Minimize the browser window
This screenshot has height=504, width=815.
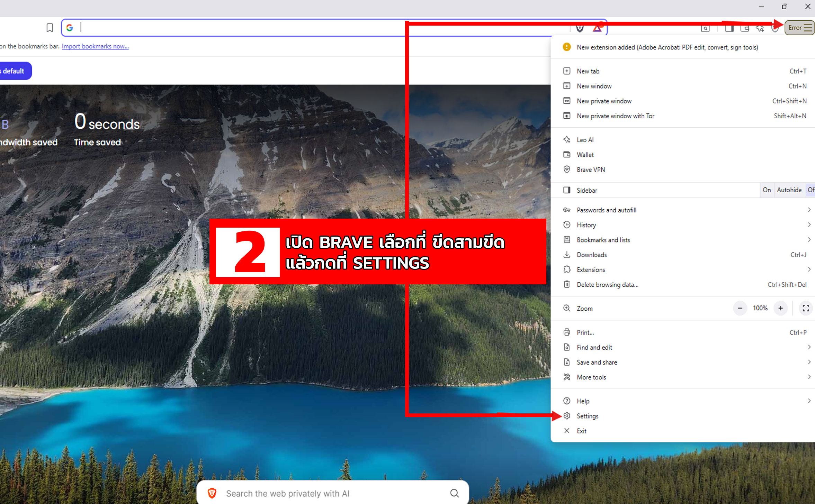761,6
